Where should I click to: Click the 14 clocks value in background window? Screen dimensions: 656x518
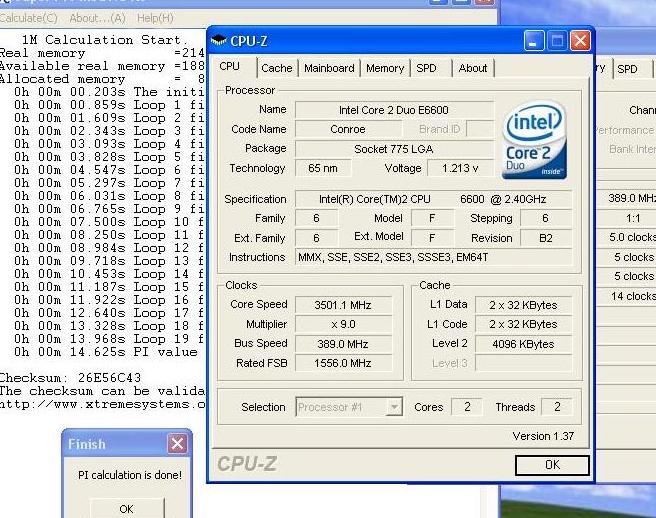tap(632, 296)
